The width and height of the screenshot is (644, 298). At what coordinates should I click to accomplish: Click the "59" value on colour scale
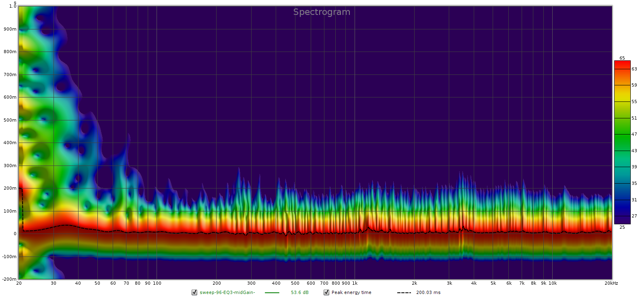click(x=634, y=85)
